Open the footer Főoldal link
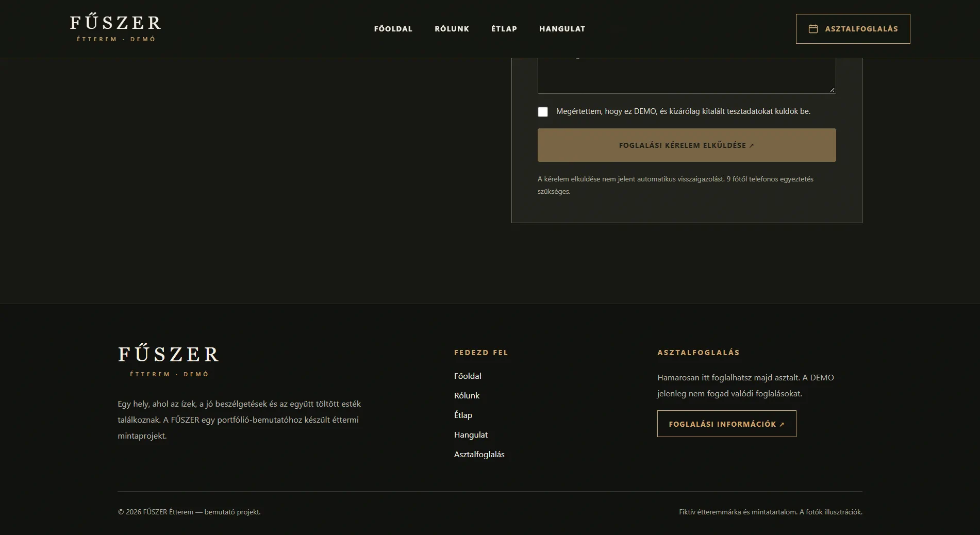 [x=468, y=376]
